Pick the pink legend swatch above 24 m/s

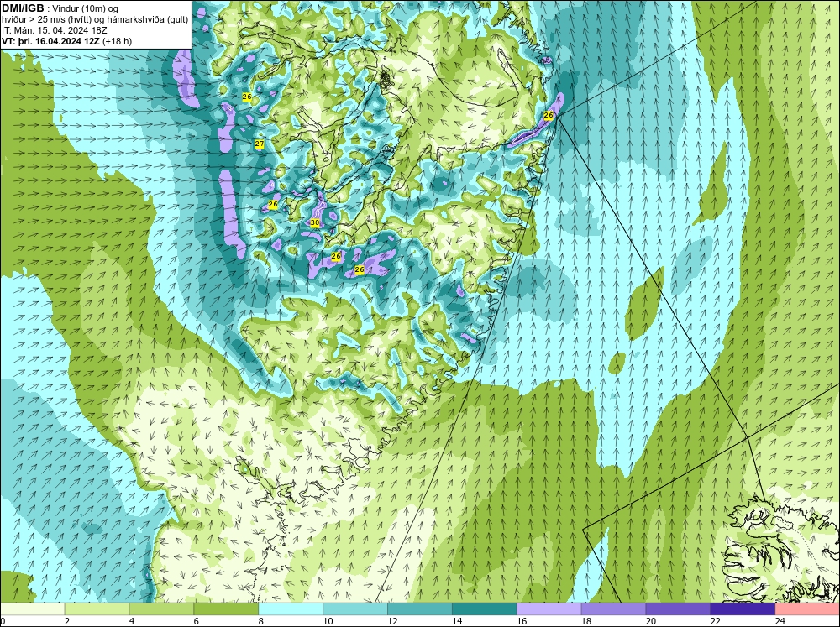(807, 609)
